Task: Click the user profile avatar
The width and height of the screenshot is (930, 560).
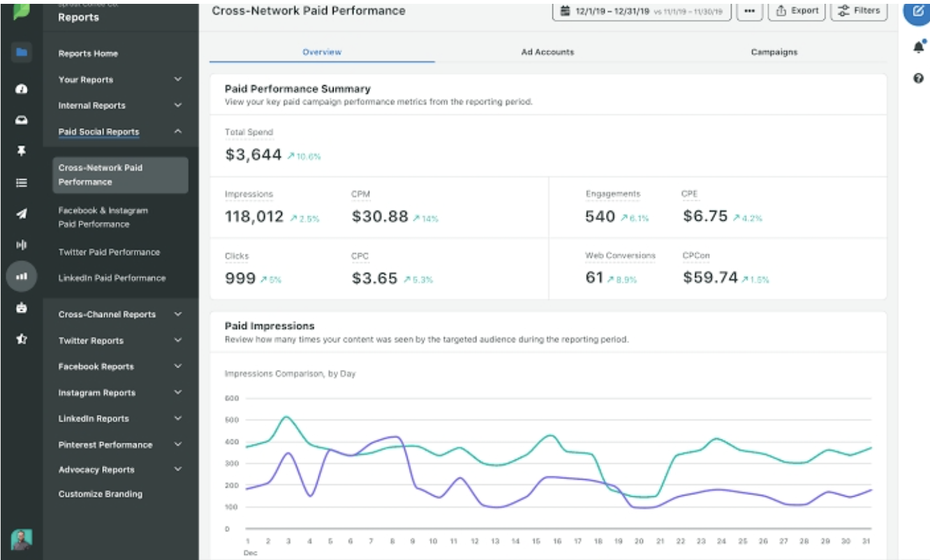Action: 22,540
